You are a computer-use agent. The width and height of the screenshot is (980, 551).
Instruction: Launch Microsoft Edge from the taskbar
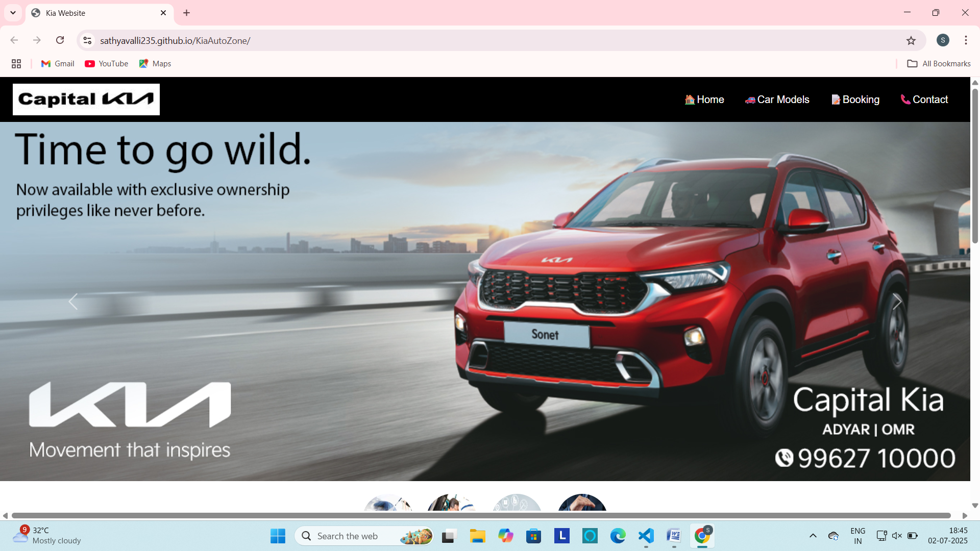click(x=618, y=536)
